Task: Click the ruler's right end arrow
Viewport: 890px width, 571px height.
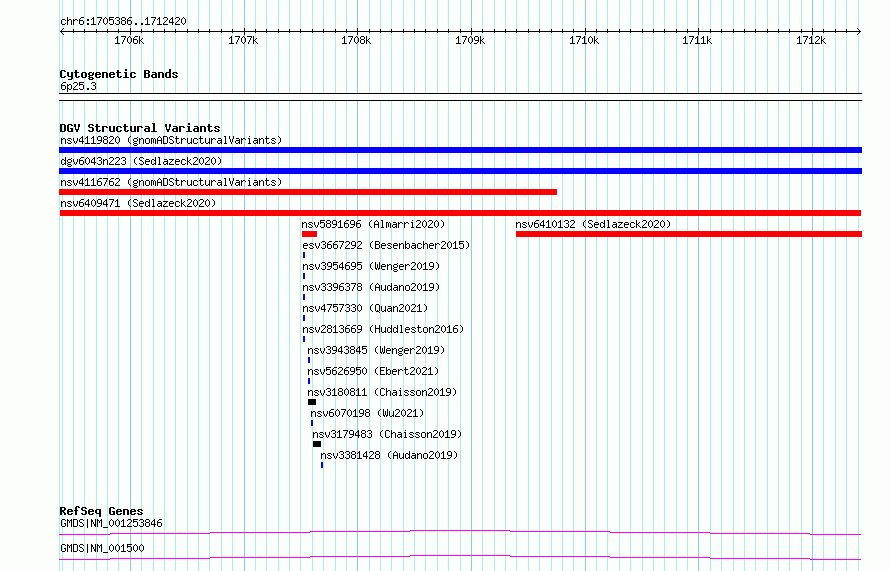Action: tap(859, 31)
